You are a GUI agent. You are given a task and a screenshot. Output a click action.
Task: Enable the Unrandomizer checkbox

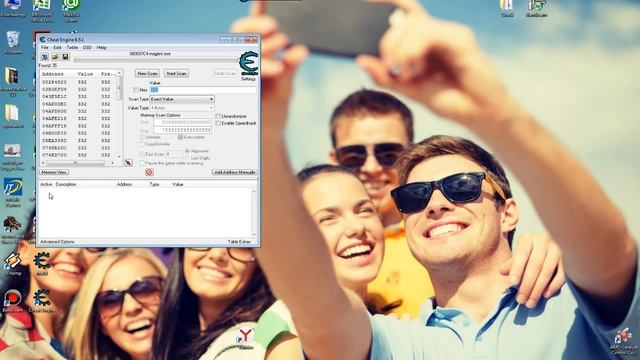(x=218, y=116)
